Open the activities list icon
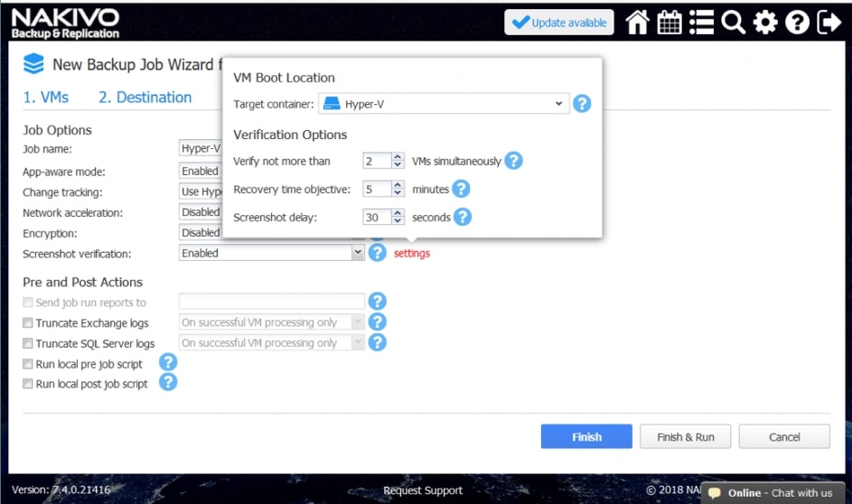 701,23
